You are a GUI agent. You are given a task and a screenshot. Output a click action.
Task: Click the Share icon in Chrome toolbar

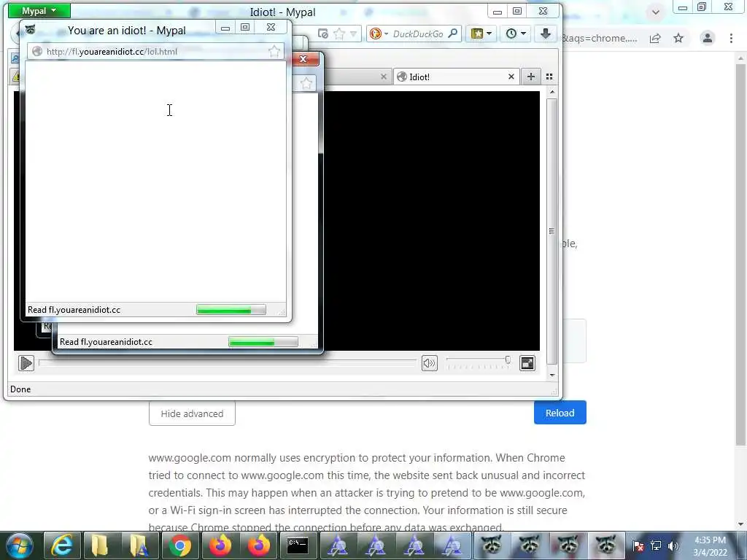coord(655,38)
